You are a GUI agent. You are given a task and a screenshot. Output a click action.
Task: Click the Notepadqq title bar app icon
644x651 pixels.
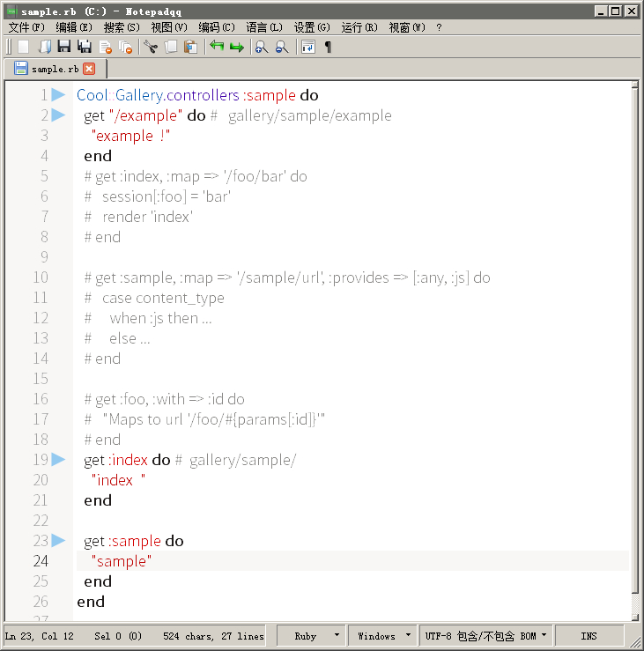pos(12,11)
